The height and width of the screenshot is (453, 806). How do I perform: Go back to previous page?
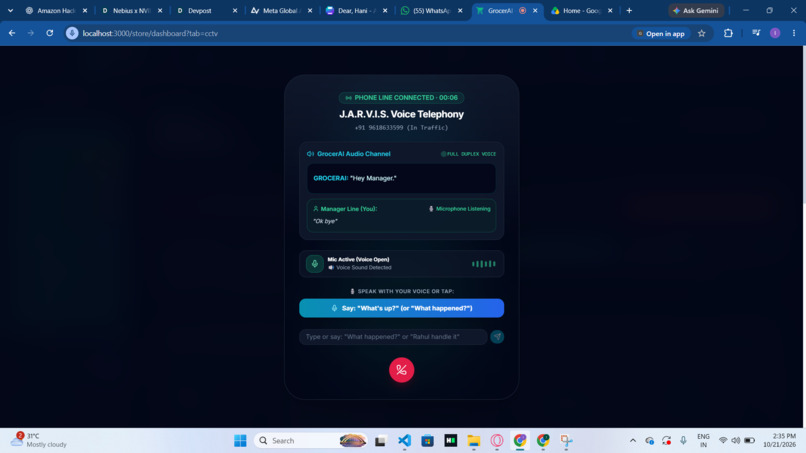tap(12, 33)
